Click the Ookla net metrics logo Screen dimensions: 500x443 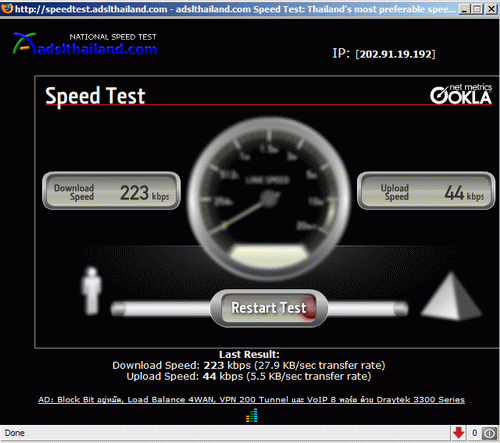pos(461,94)
